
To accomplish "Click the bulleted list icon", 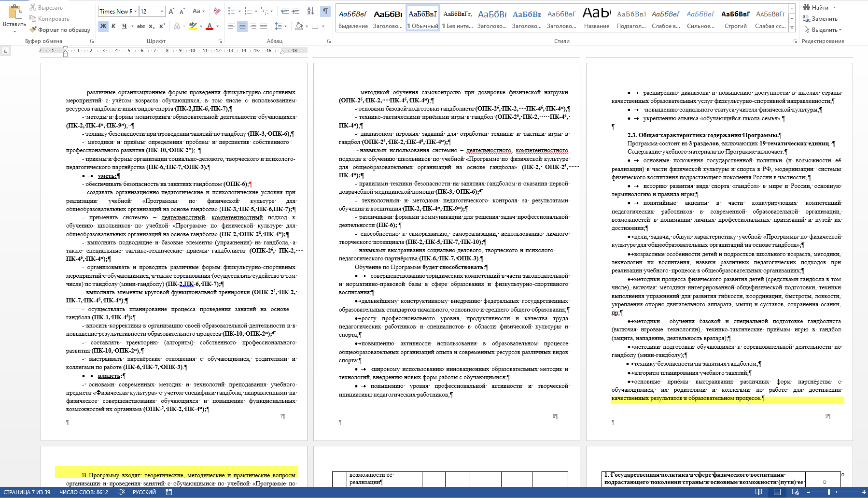I will pyautogui.click(x=231, y=11).
